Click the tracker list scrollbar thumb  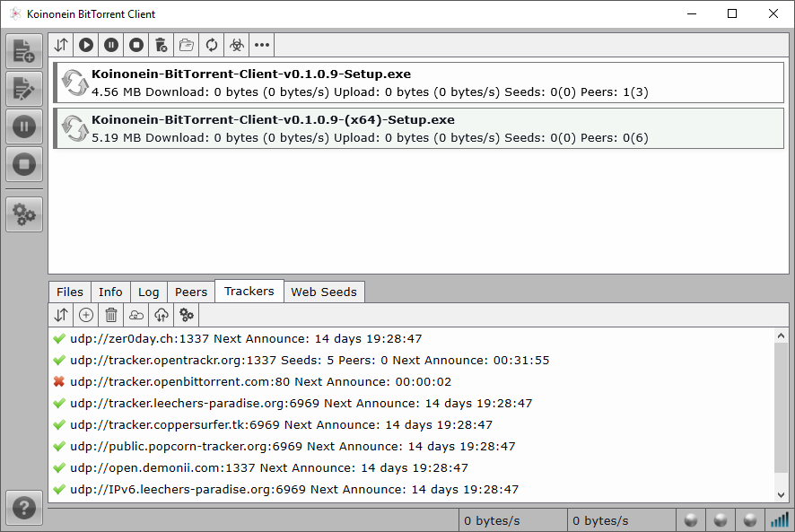[781, 407]
